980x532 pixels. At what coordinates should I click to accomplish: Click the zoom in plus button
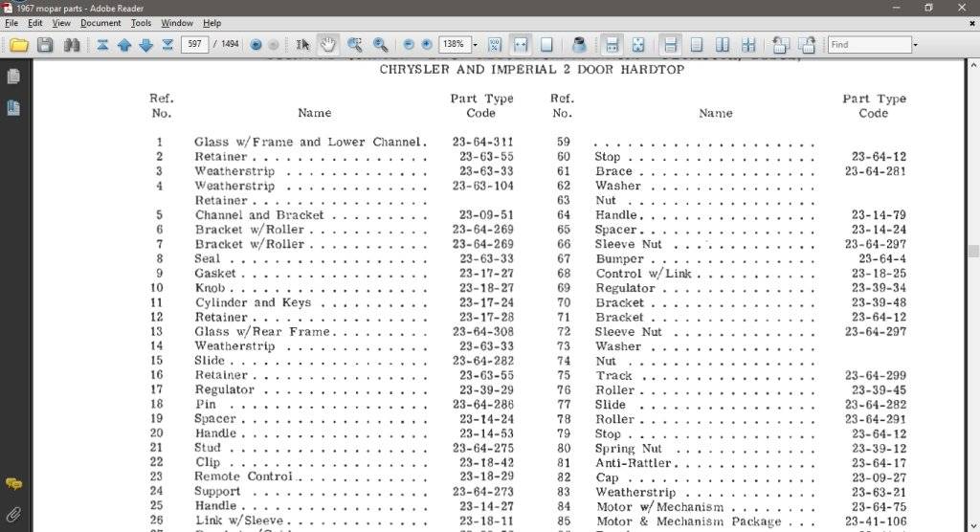coord(427,45)
